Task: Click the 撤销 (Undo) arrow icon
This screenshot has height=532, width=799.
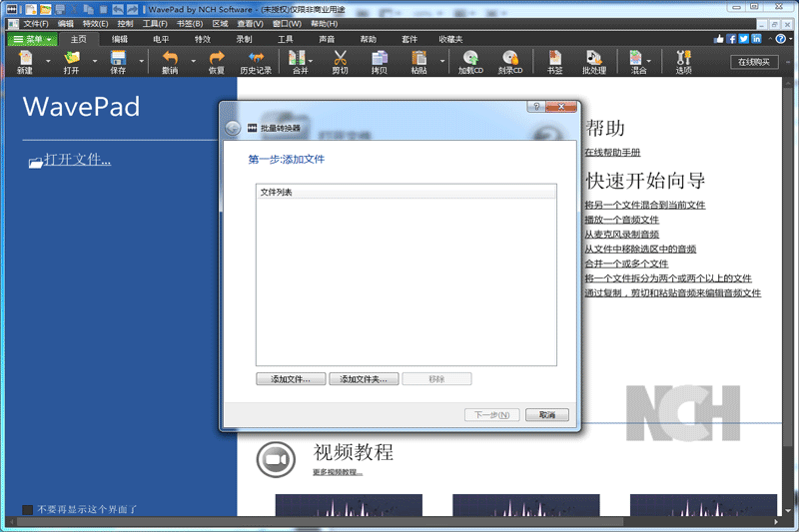Action: [x=170, y=62]
